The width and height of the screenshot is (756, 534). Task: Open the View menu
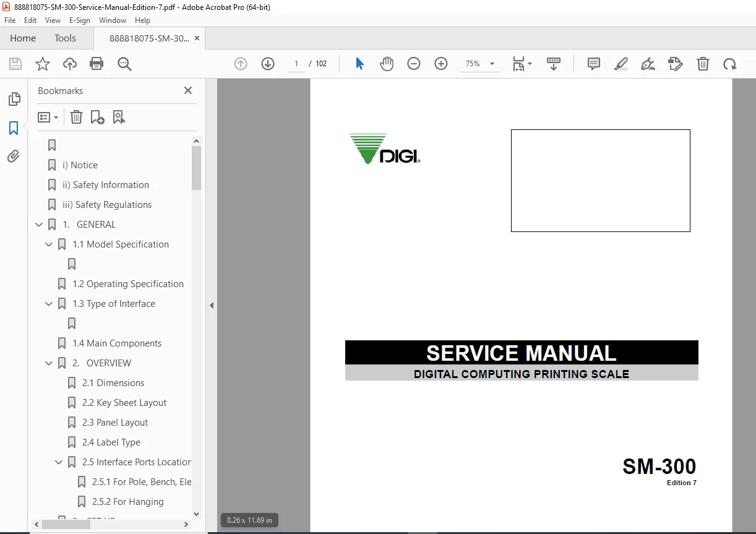point(53,20)
